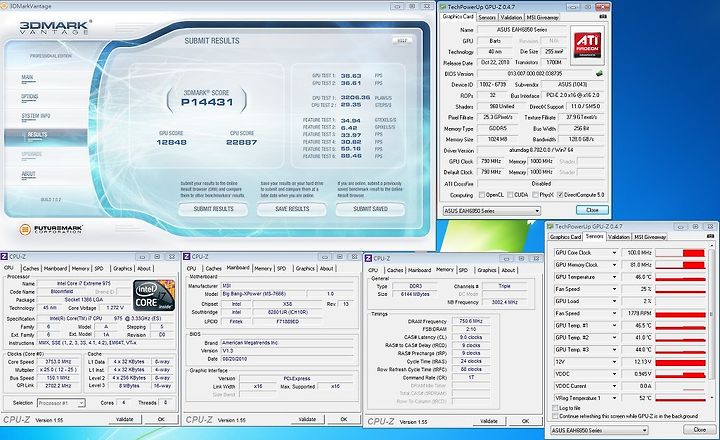Click the GPU Core Clock red graph
720x440 pixels.
pos(680,253)
